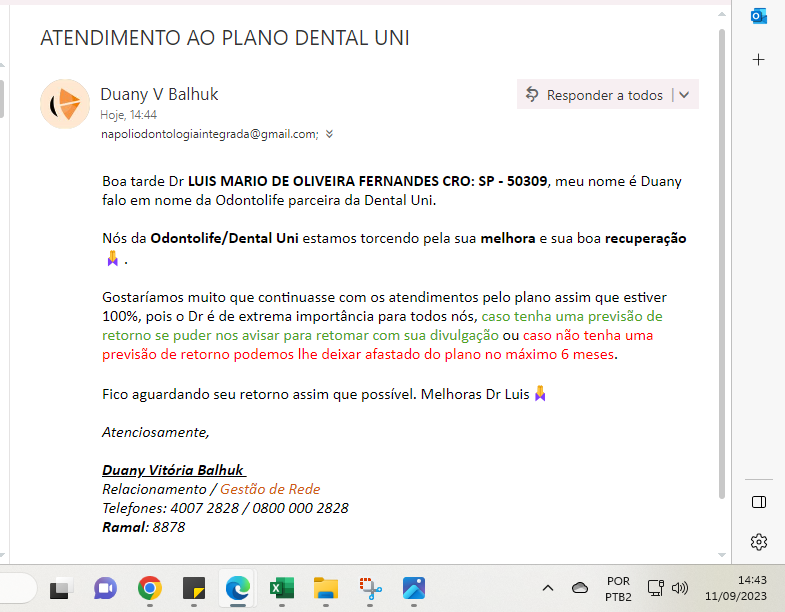Click the scroll up arrow of message pane
The image size is (785, 612).
pos(721,14)
